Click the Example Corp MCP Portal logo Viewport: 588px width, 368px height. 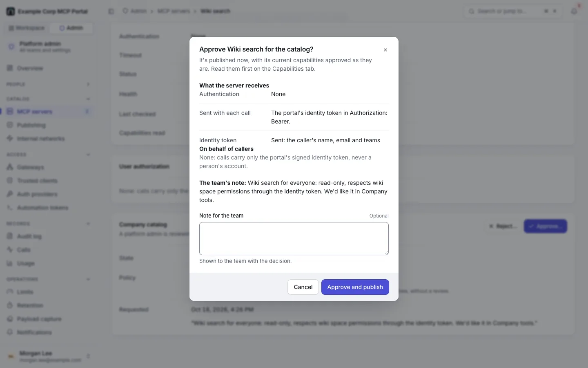point(11,11)
